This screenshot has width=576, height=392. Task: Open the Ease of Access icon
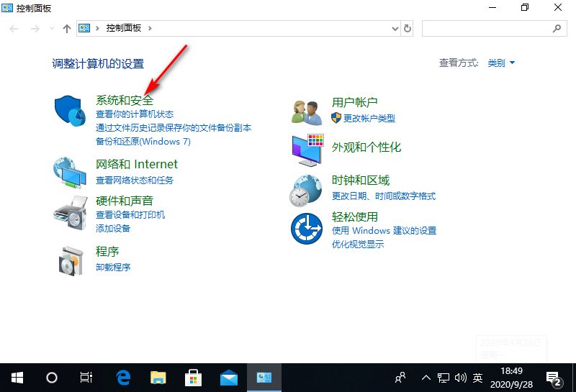coord(306,229)
